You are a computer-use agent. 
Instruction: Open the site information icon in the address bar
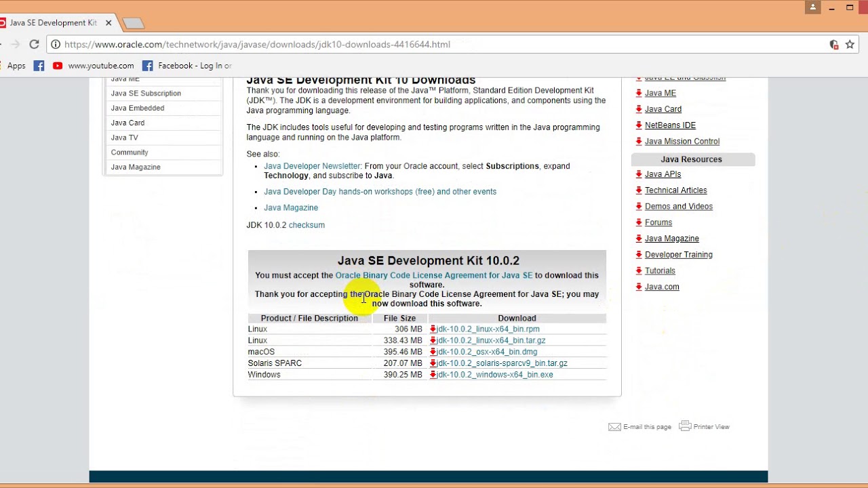click(56, 44)
